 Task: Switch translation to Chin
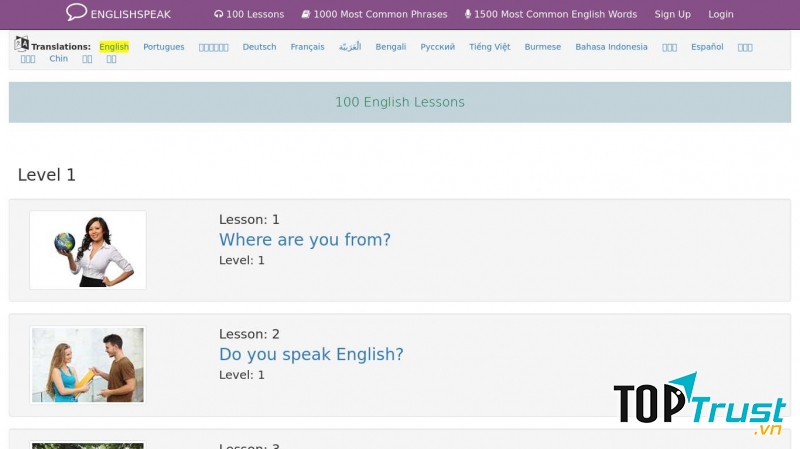59,58
